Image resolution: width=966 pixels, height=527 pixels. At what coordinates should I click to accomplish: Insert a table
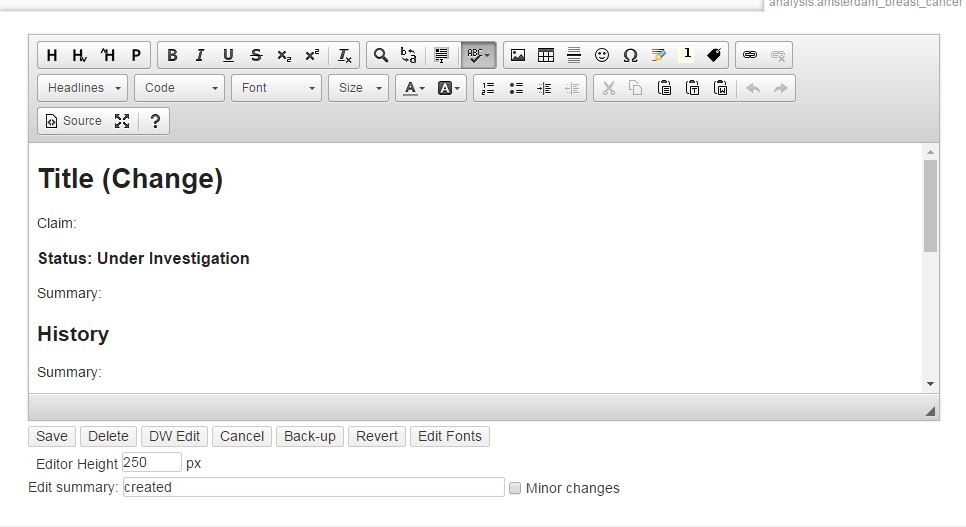click(546, 55)
